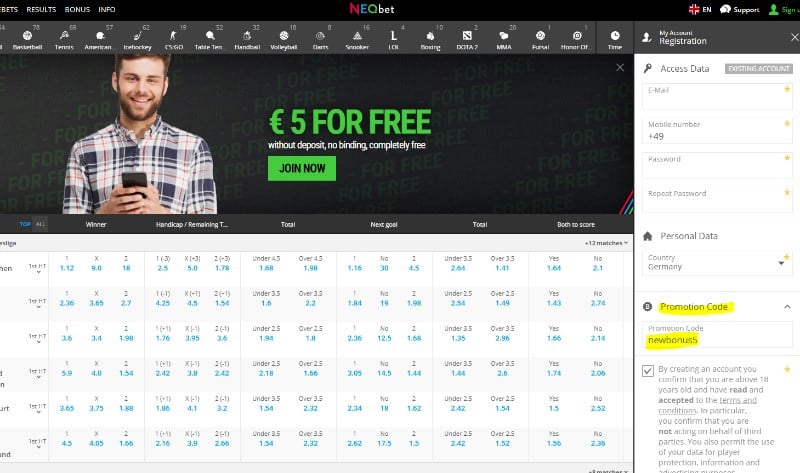Image resolution: width=800 pixels, height=473 pixels.
Task: Open 1st HT dropdown in sixth match row
Action: click(37, 443)
